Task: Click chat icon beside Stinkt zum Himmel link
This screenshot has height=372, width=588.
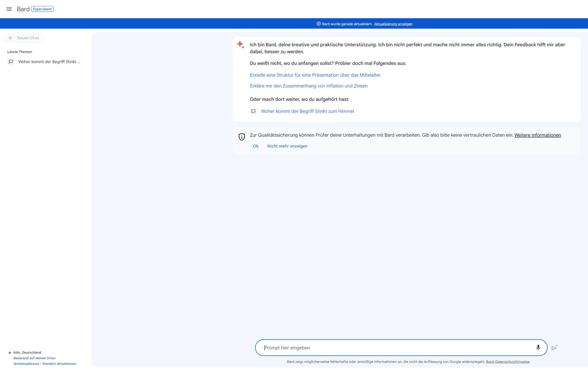Action: point(254,111)
